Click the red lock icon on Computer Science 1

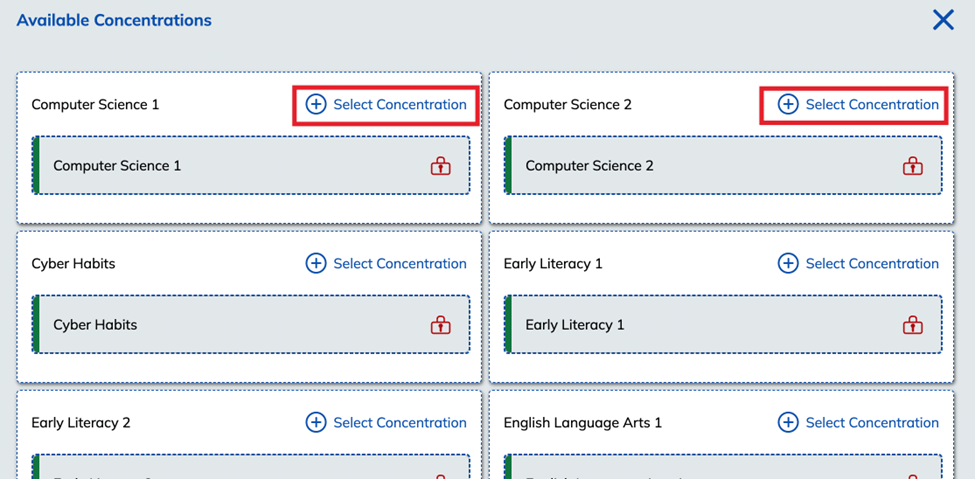[441, 165]
